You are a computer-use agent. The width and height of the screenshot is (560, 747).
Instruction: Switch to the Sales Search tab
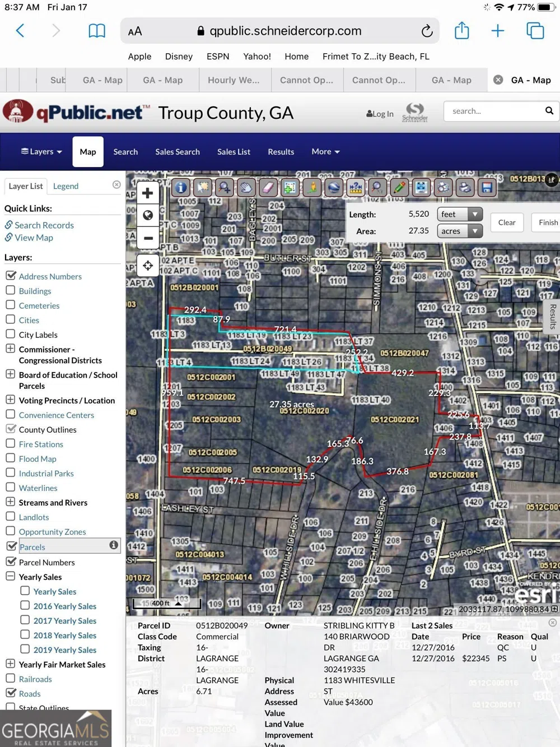click(x=178, y=152)
